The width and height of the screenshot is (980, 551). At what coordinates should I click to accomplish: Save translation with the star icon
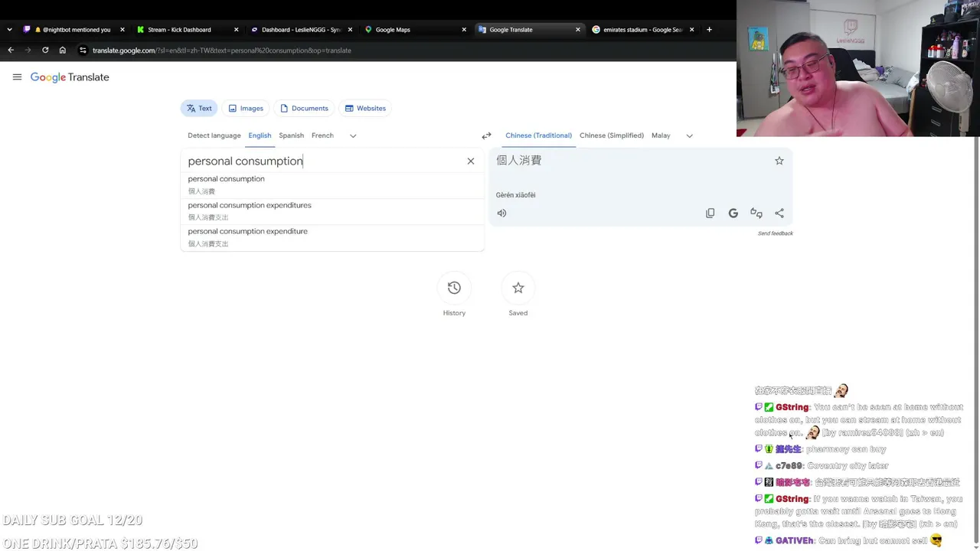click(779, 161)
